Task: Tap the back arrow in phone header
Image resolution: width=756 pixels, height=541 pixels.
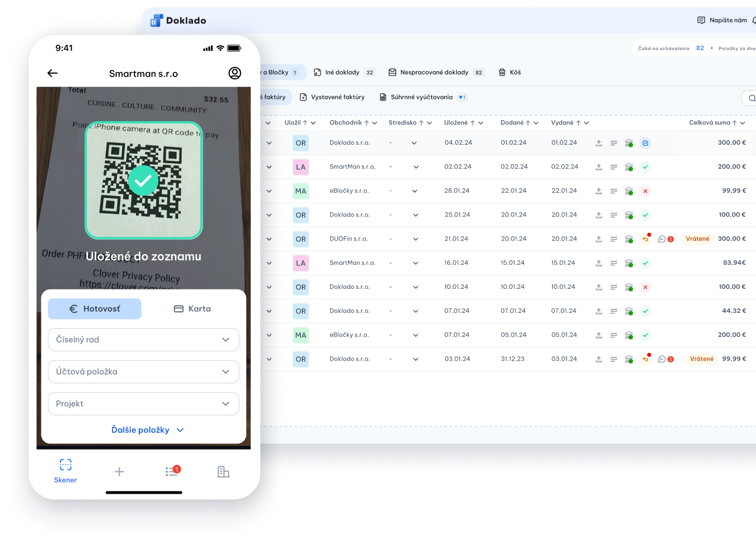Action: click(53, 73)
